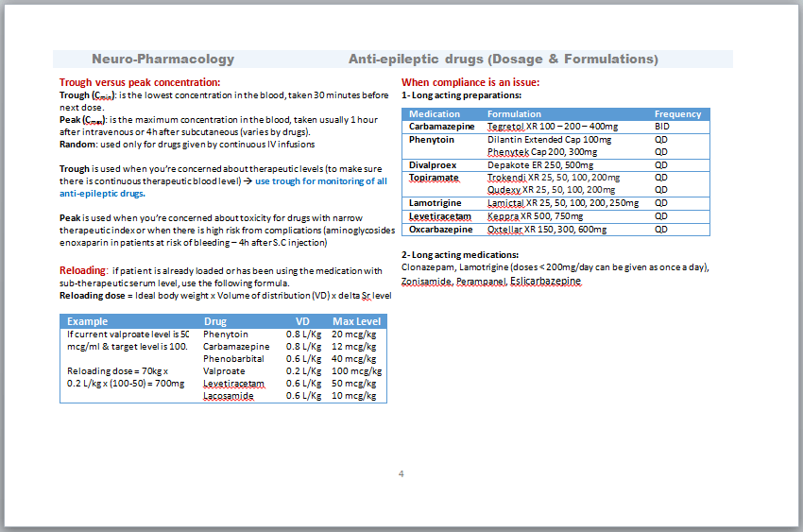The width and height of the screenshot is (803, 532).
Task: Select the Frequency column header cell
Action: [x=677, y=114]
